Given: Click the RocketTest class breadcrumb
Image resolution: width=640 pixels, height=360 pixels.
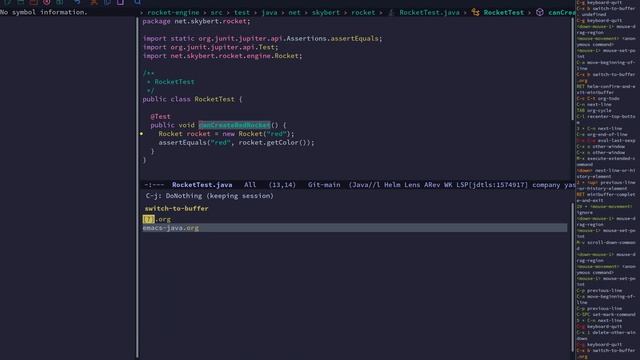Looking at the screenshot, I should pyautogui.click(x=503, y=12).
